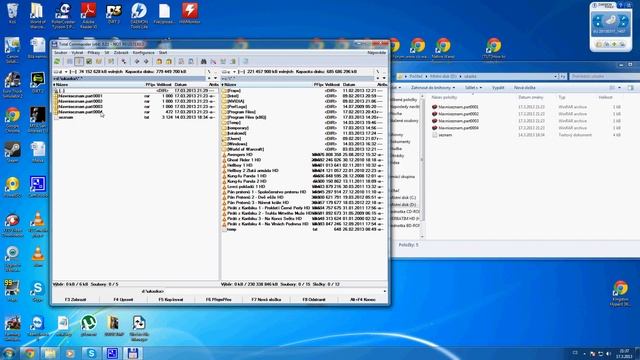Click 'Nová složka' in Explorer toolbar
640x360 pixels.
click(524, 88)
